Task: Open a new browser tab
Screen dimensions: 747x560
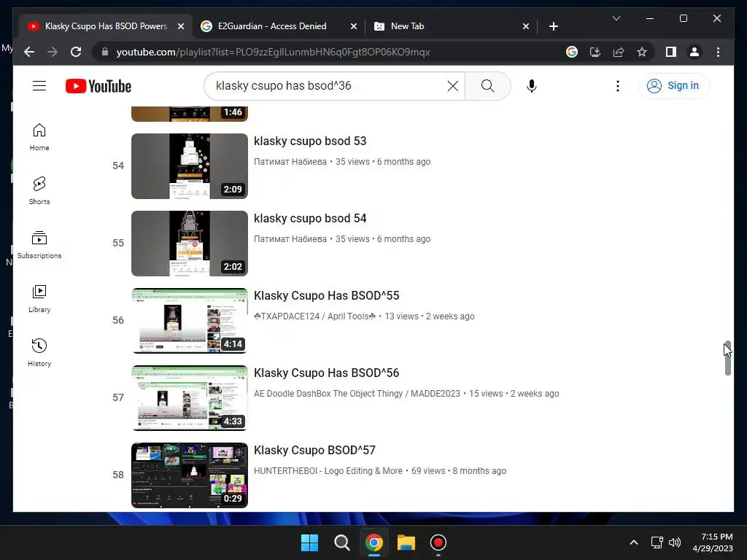Action: point(553,26)
